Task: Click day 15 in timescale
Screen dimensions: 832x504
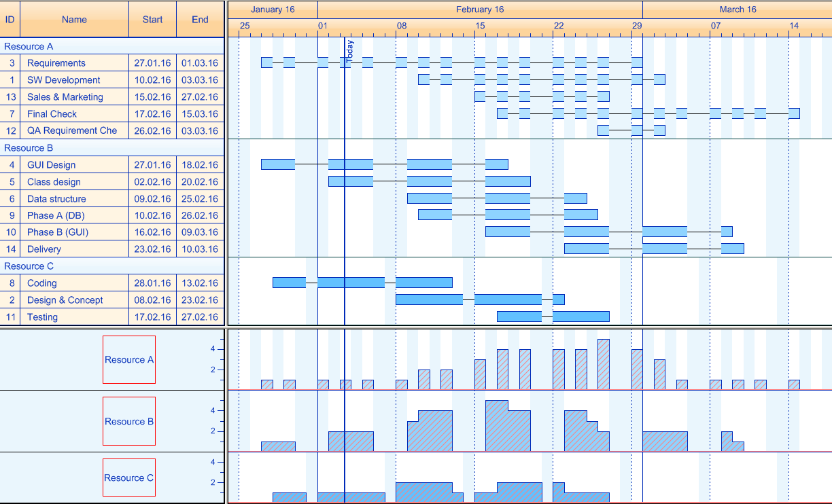Action: (x=481, y=26)
